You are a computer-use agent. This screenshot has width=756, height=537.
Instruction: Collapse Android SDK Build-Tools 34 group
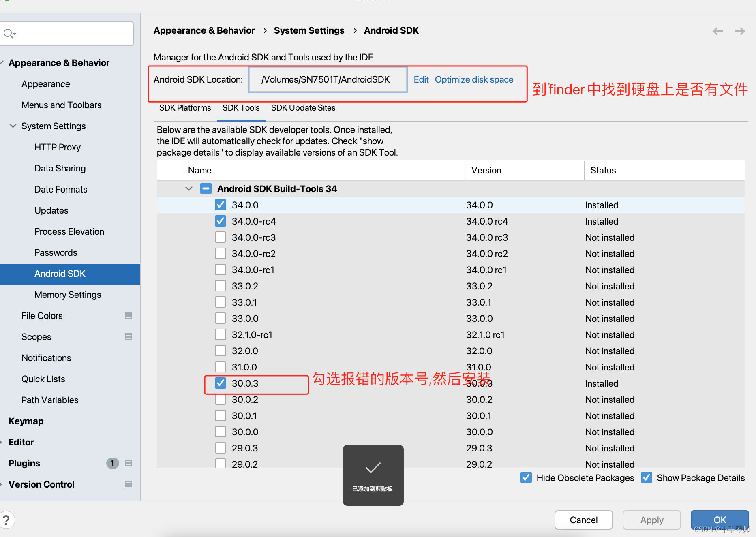pos(189,188)
